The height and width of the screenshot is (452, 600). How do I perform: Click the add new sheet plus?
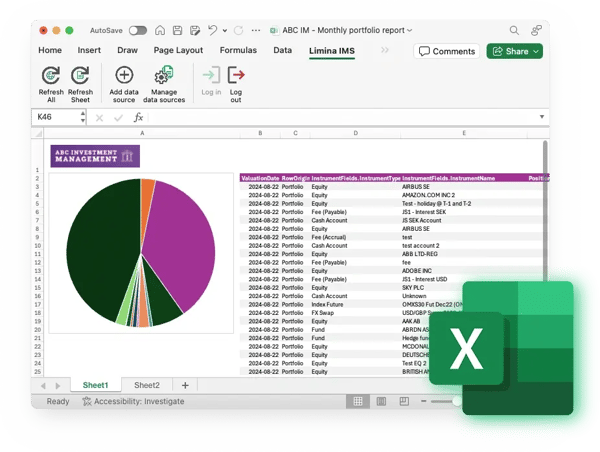185,385
